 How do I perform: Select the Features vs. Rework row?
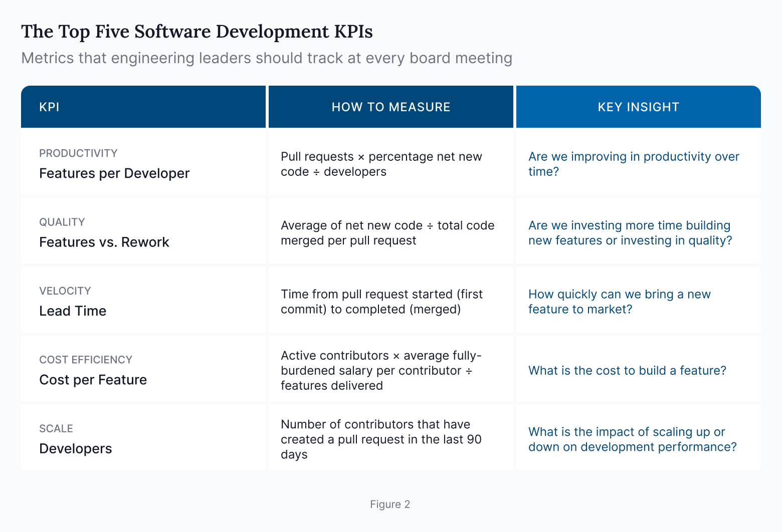pos(104,242)
